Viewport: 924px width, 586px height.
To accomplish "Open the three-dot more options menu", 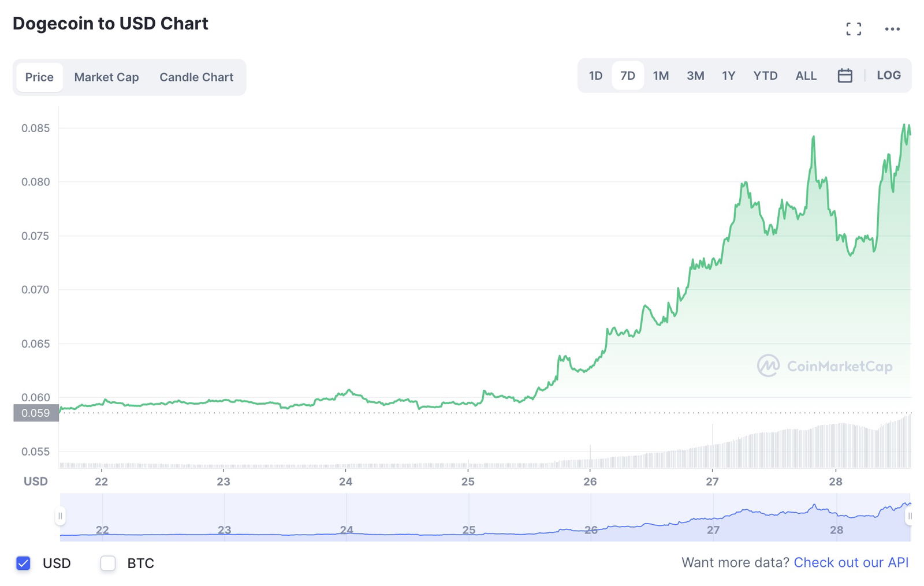I will 892,29.
